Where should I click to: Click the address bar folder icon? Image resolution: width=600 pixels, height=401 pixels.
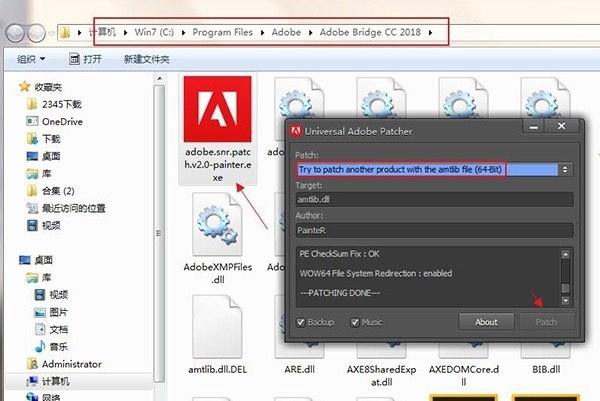tap(65, 33)
